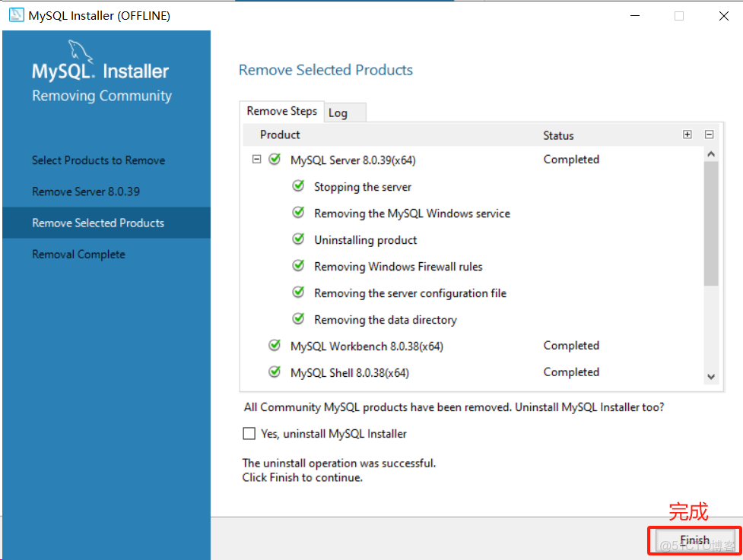Click the checkmark next to Uninstalling product

pyautogui.click(x=297, y=239)
